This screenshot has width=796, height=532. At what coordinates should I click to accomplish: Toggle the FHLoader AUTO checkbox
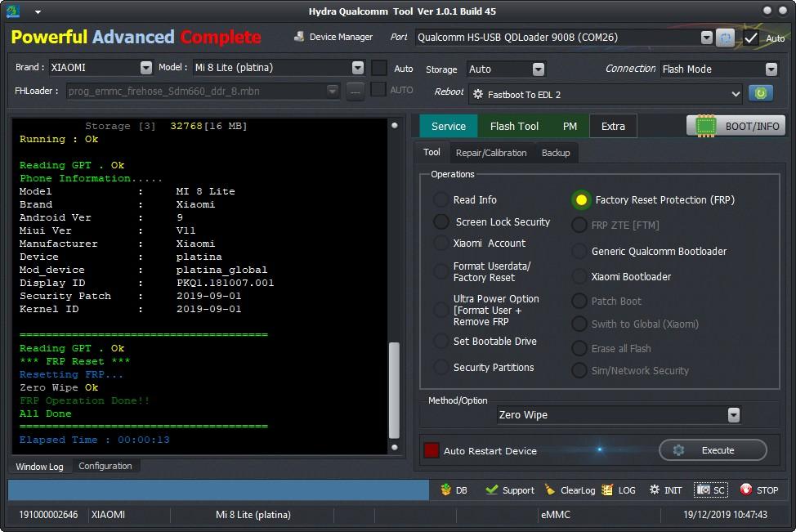pos(378,90)
